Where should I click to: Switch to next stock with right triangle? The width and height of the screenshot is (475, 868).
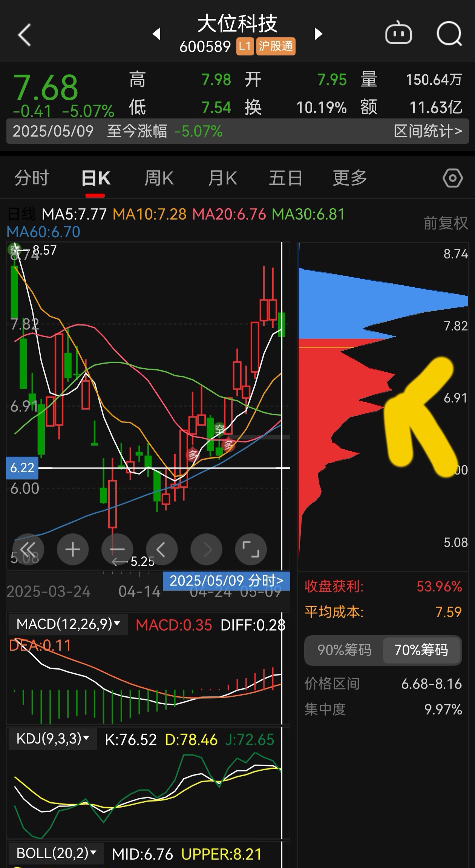319,34
